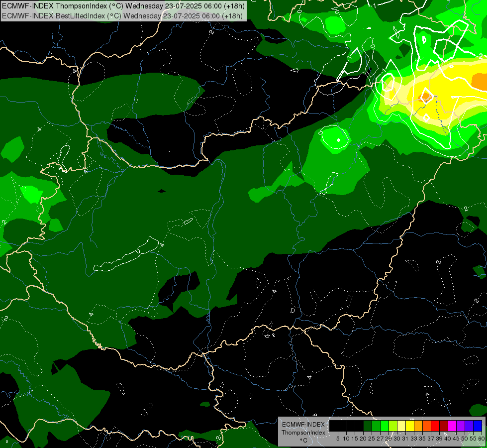487x448 pixels.
Task: Select the pale yellow 30–31 legend swatch
Action: (401, 426)
